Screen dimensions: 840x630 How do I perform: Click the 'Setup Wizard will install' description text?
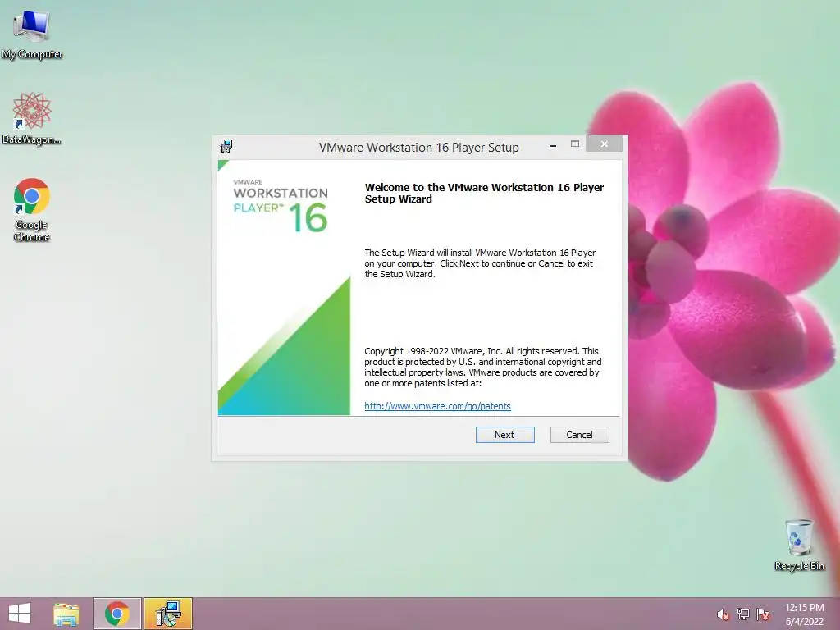(x=480, y=263)
